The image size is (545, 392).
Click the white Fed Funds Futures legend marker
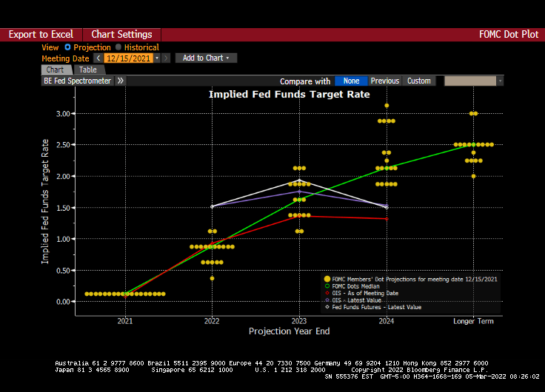pyautogui.click(x=327, y=307)
